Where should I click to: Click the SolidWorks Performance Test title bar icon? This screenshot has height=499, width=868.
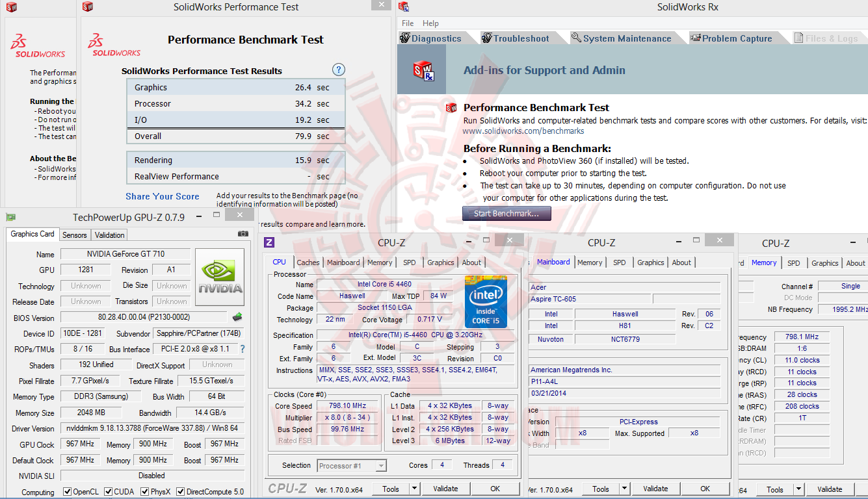point(87,7)
